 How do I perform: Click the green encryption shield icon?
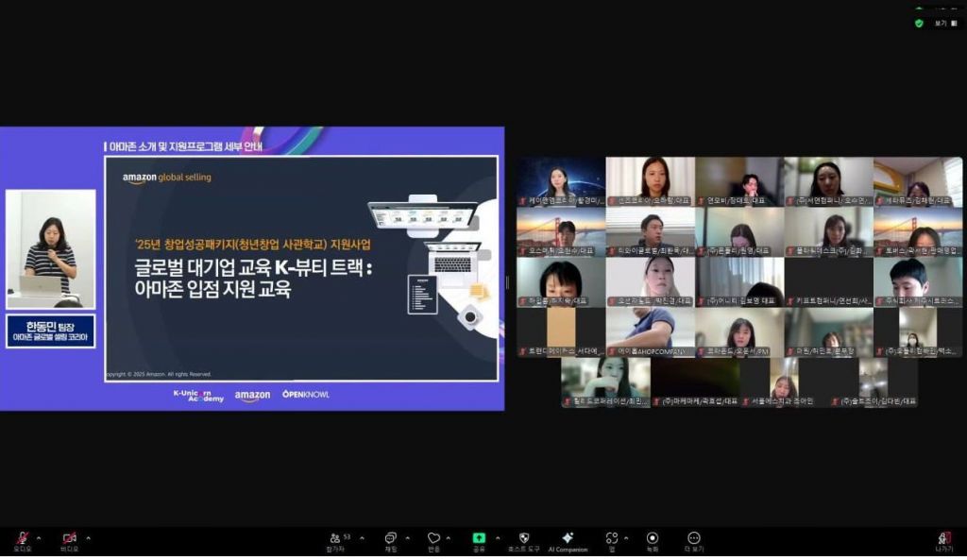[919, 23]
